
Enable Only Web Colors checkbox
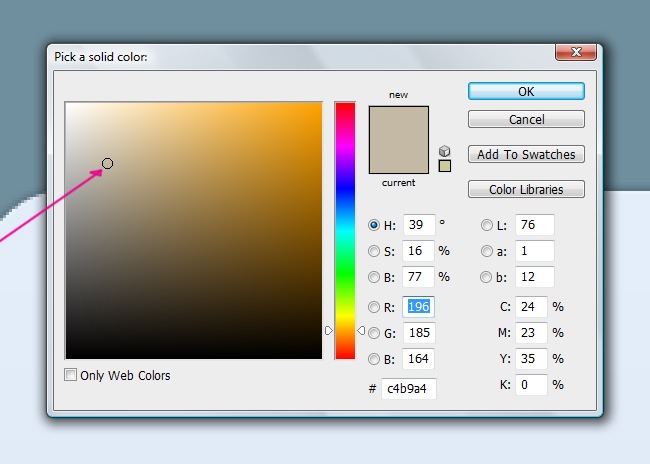coord(71,376)
